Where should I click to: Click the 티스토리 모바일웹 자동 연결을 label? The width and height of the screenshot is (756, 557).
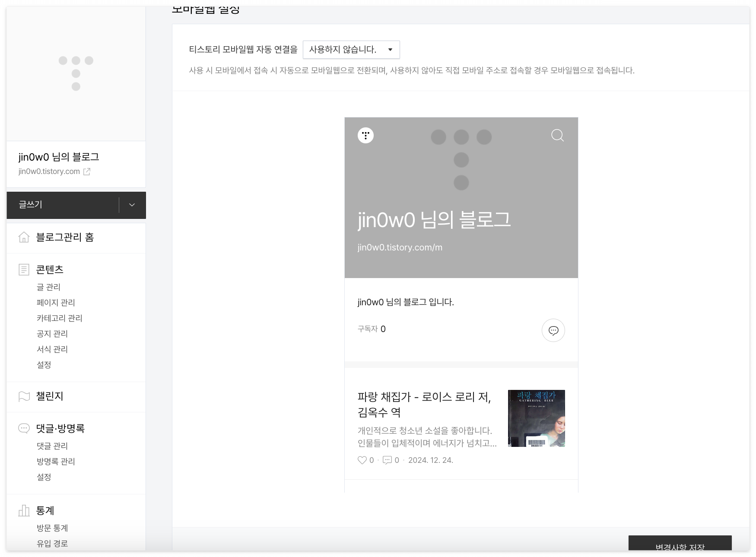pos(243,50)
